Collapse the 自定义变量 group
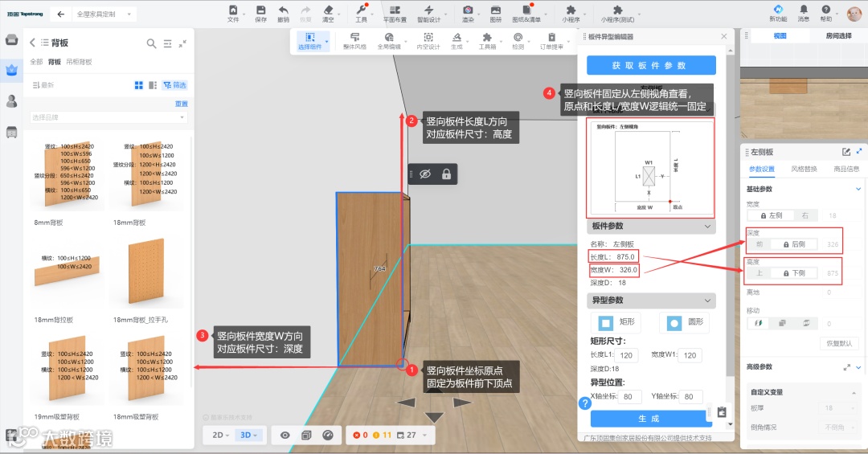The image size is (868, 454). click(x=853, y=392)
